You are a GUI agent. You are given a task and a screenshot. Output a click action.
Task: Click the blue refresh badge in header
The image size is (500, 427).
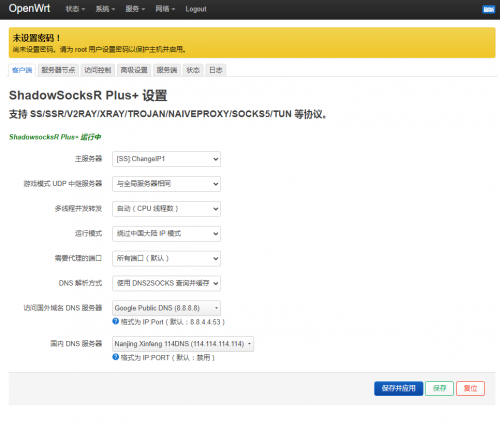click(x=489, y=9)
